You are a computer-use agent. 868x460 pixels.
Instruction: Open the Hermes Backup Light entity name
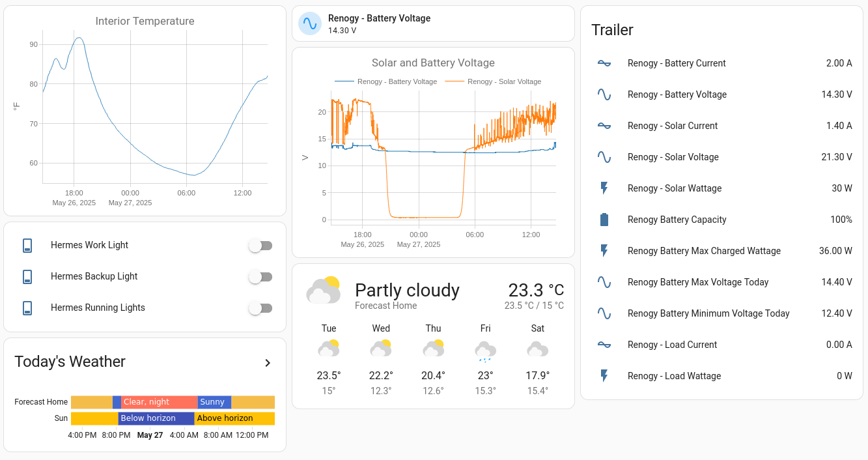tap(94, 276)
